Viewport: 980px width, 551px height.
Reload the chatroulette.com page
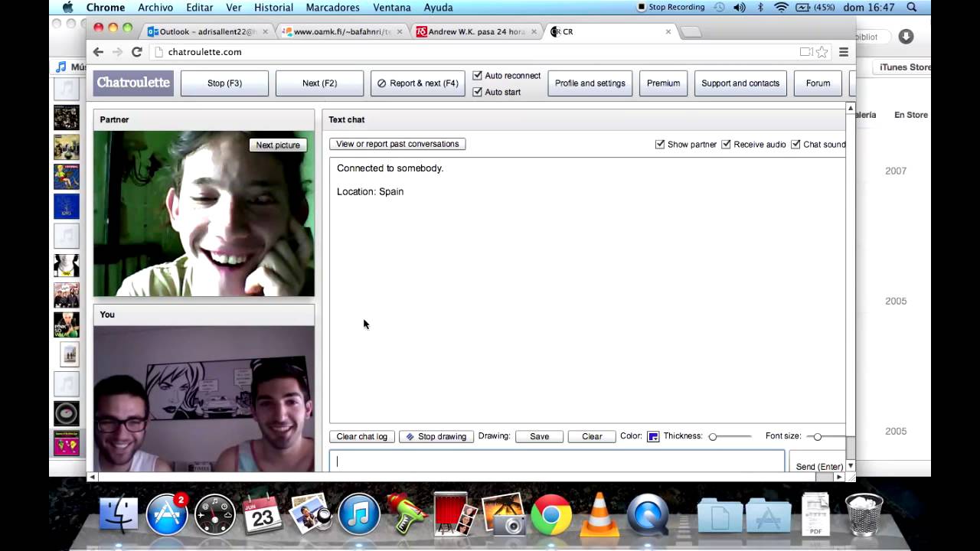coord(136,52)
